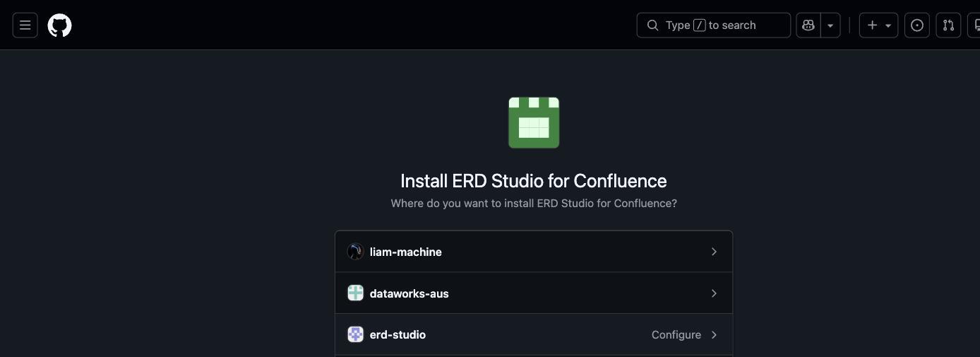Screen dimensions: 980x357
Task: Open the hamburger navigation menu
Action: [x=25, y=25]
